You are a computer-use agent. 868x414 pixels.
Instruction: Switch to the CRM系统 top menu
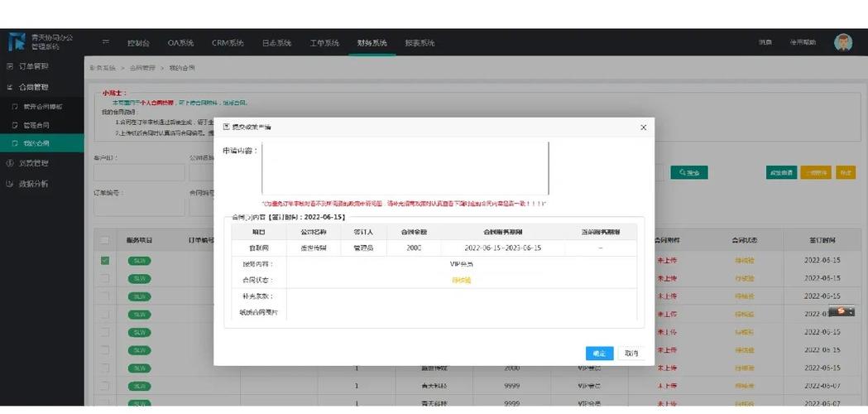228,43
